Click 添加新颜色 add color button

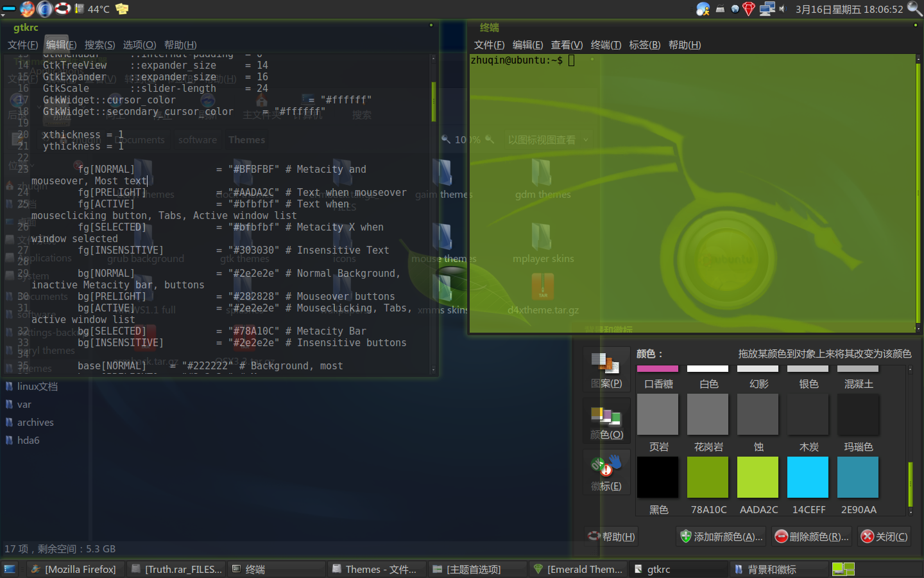pyautogui.click(x=722, y=536)
